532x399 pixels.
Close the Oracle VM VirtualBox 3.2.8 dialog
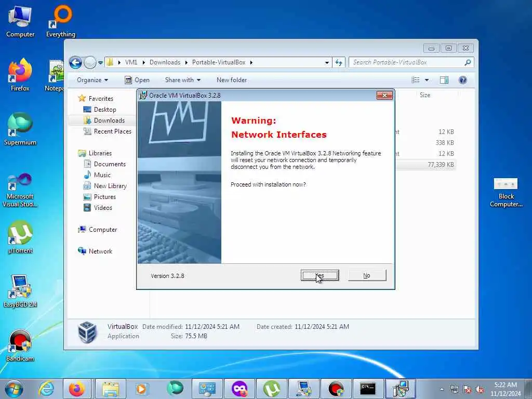click(x=384, y=96)
